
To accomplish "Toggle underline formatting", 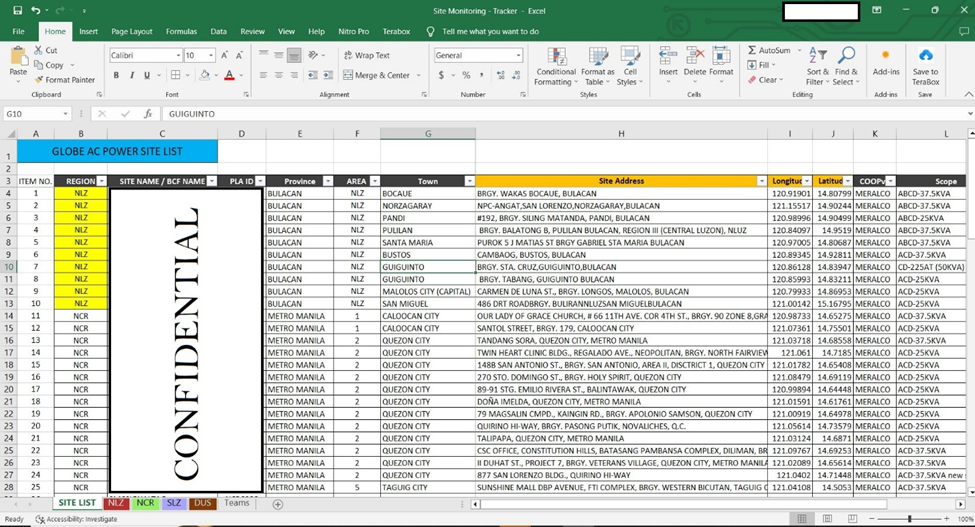I will [x=147, y=75].
